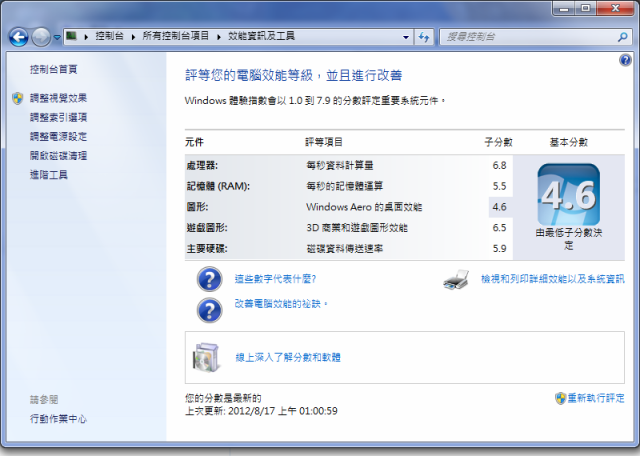Expand arrow after the address bar icon

click(86, 37)
